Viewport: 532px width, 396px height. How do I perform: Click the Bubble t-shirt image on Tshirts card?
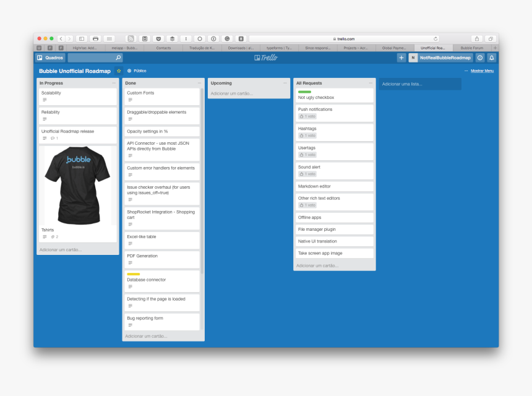pos(78,186)
